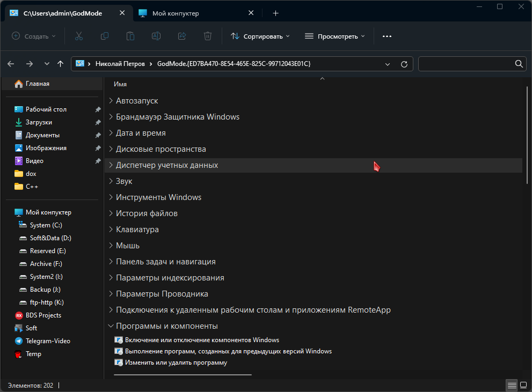Sort by the Имя column header

click(120, 84)
